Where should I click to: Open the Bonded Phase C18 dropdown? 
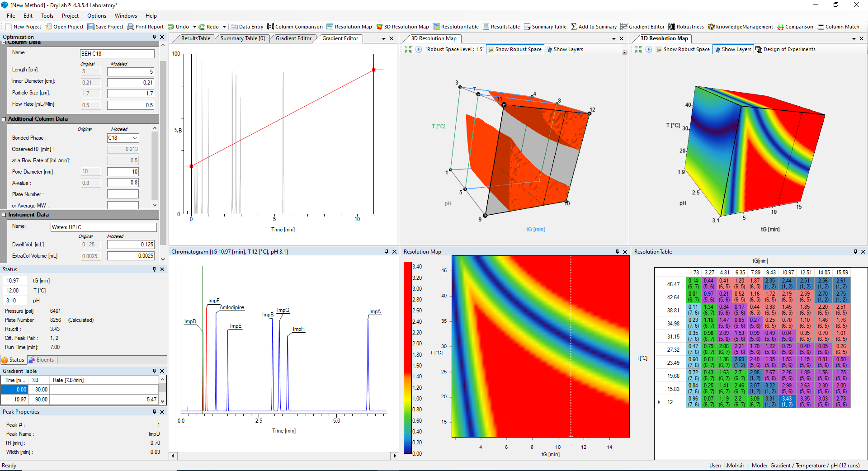tap(135, 138)
